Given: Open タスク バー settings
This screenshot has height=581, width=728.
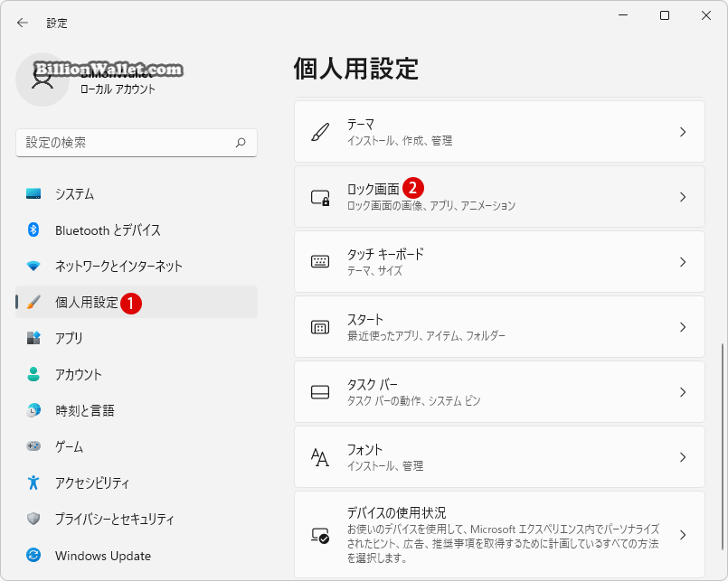Looking at the screenshot, I should (x=499, y=391).
